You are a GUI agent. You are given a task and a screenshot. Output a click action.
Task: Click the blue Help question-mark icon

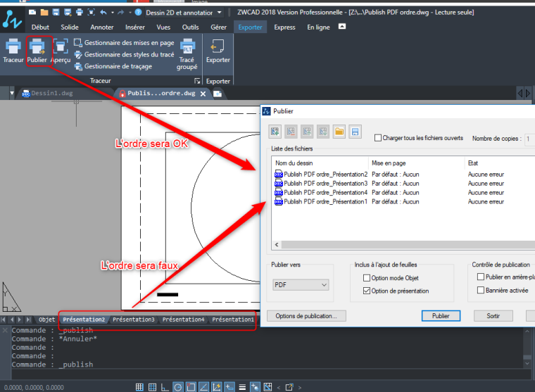[138, 12]
